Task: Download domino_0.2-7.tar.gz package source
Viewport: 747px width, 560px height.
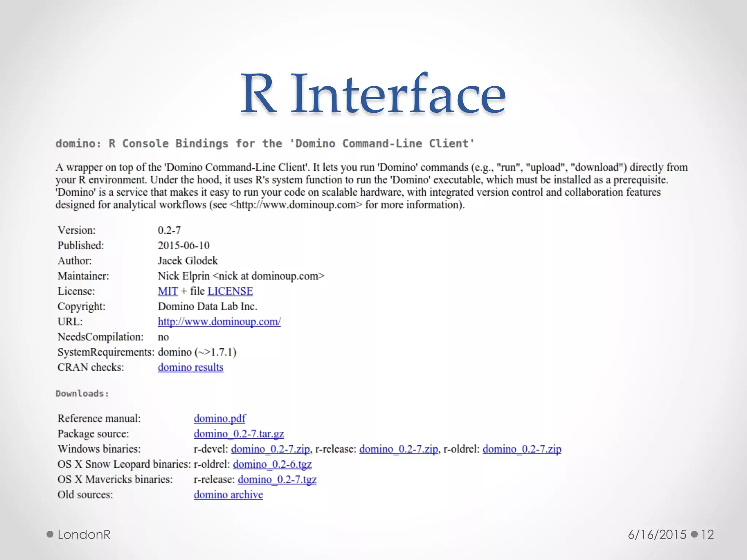Action: tap(239, 434)
